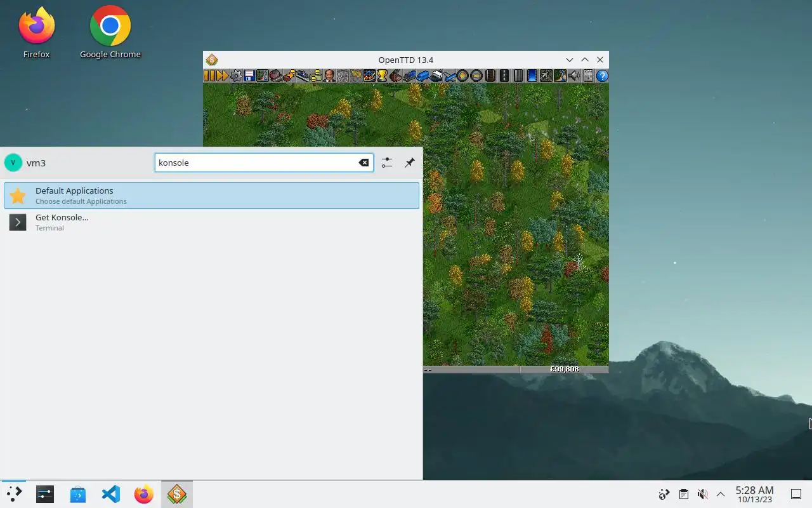Show list of road vehicles
Screen dimensions: 812x508
[x=422, y=76]
